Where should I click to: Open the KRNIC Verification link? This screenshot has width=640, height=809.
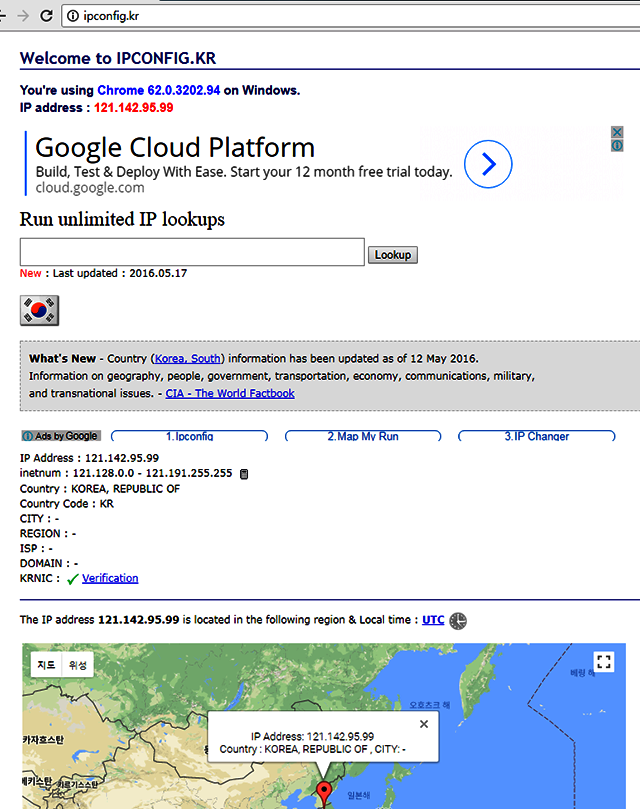point(110,578)
